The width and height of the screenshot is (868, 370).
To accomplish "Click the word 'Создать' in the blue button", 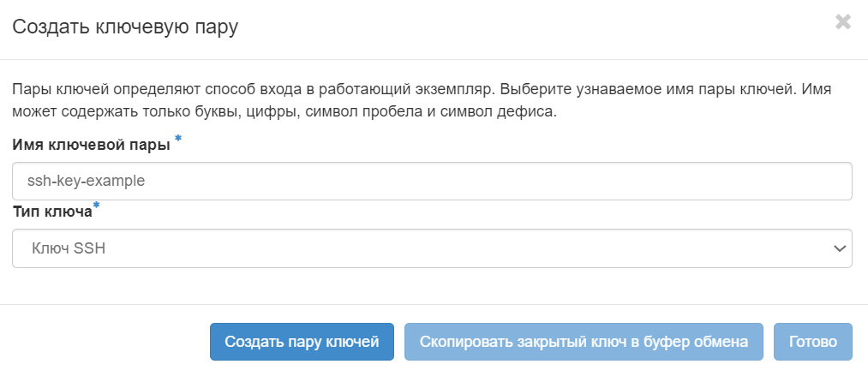I will pos(253,342).
